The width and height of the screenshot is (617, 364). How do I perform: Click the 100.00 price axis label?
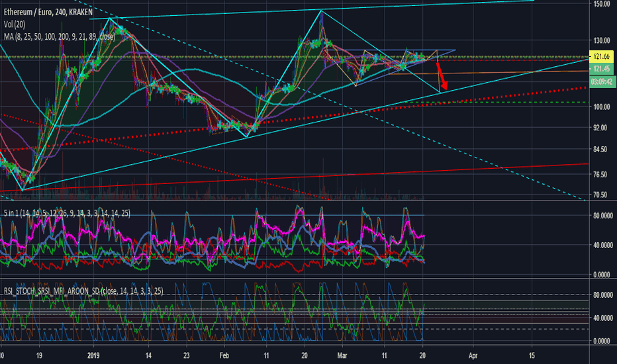click(602, 107)
